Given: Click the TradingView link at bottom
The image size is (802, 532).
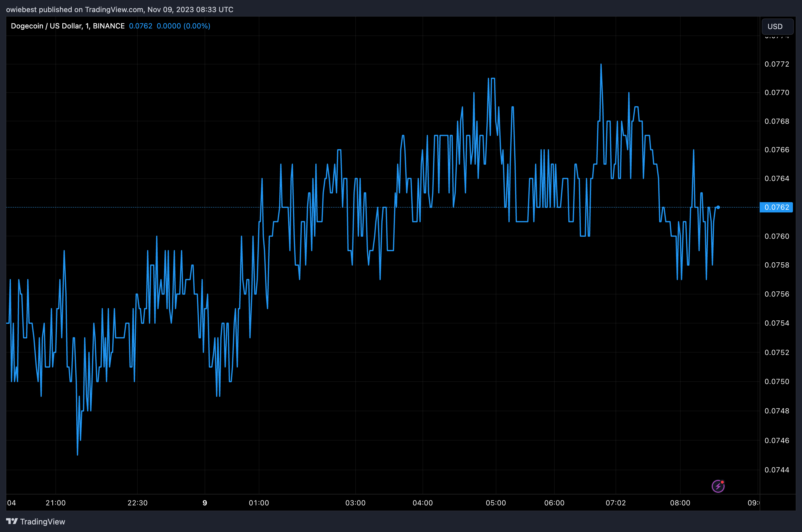Looking at the screenshot, I should click(x=36, y=521).
